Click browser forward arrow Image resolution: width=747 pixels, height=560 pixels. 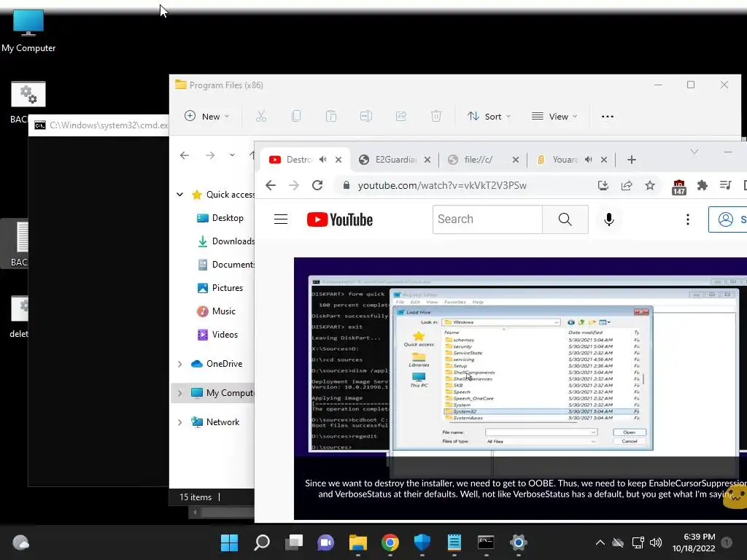(294, 185)
